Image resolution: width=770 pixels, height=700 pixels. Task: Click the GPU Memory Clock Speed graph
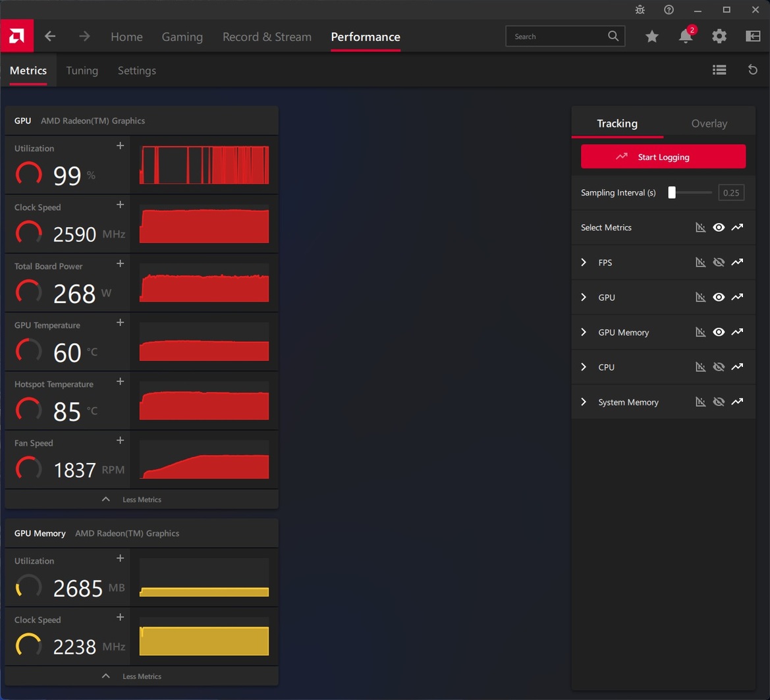pyautogui.click(x=204, y=636)
